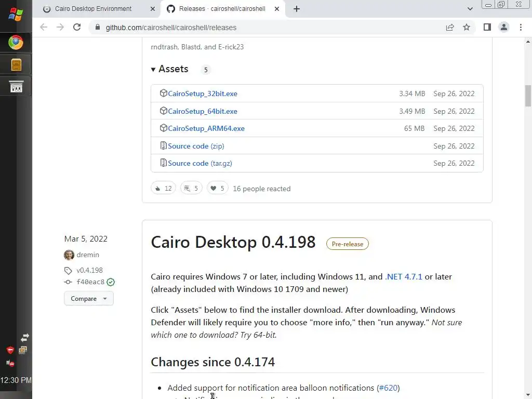Click the address bar URL field
The image size is (532, 399).
pyautogui.click(x=260, y=28)
